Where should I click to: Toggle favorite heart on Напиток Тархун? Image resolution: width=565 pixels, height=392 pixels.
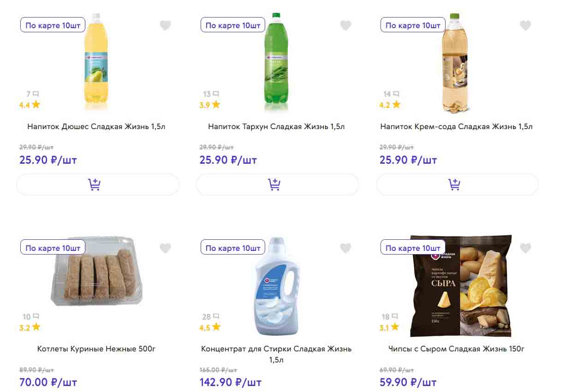(345, 26)
